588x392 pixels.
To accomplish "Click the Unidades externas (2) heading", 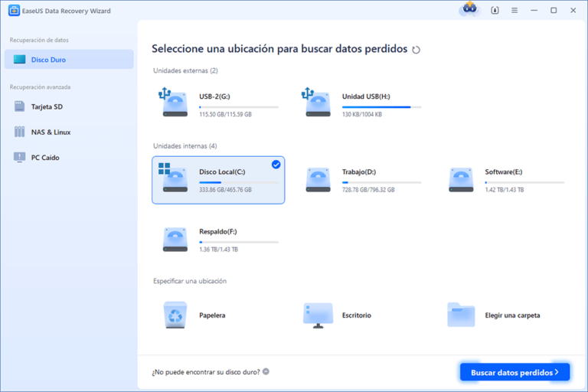I will (x=185, y=70).
